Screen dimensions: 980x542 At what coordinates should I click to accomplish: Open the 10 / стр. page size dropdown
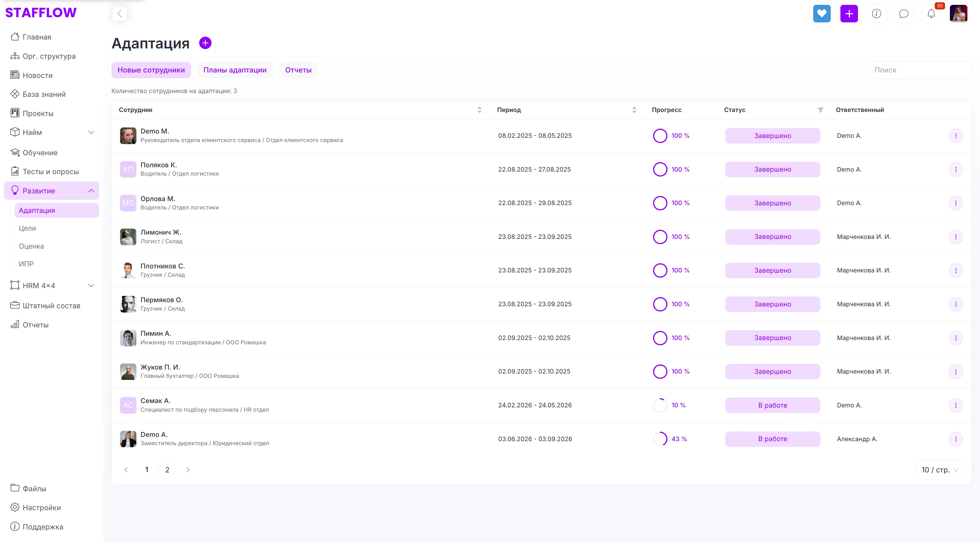(x=940, y=470)
